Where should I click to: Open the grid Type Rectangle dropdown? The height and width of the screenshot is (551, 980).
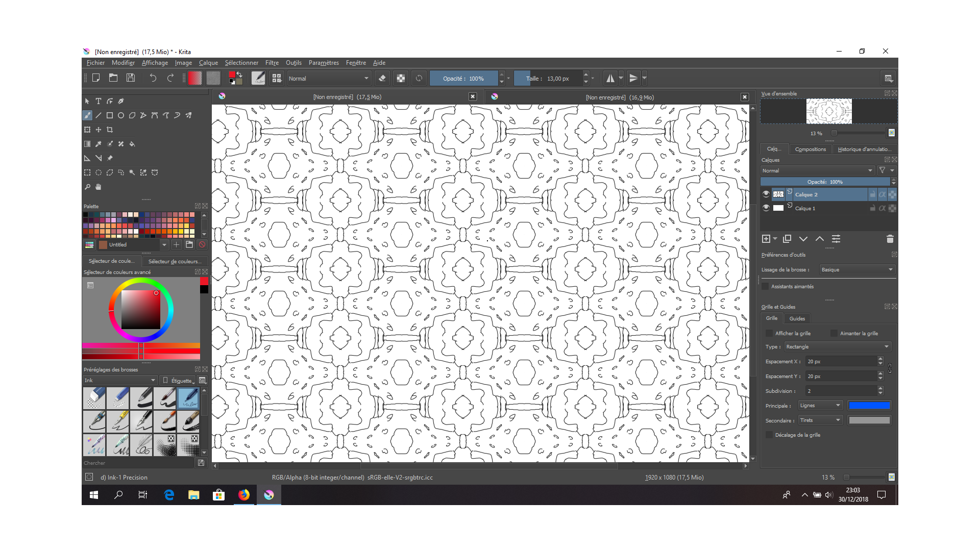pyautogui.click(x=838, y=346)
